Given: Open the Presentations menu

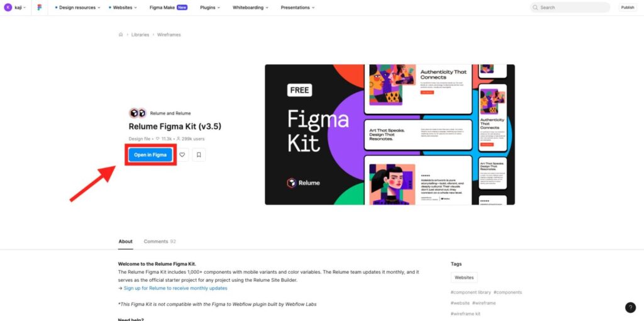Looking at the screenshot, I should tap(297, 8).
